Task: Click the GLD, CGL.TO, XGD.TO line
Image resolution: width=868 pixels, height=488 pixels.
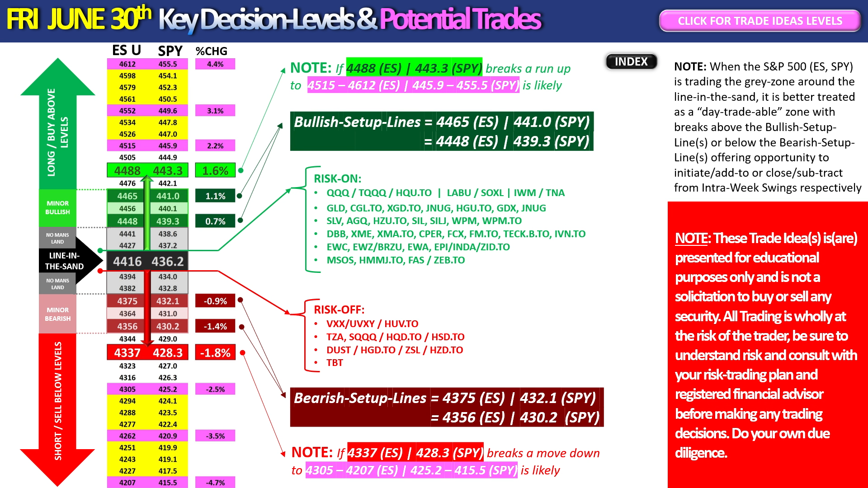Action: pyautogui.click(x=436, y=208)
